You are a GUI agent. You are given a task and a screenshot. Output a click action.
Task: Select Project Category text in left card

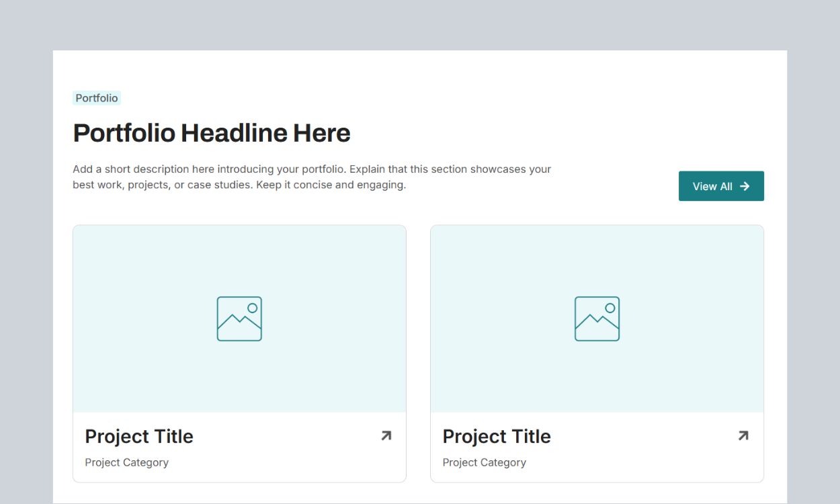[126, 462]
